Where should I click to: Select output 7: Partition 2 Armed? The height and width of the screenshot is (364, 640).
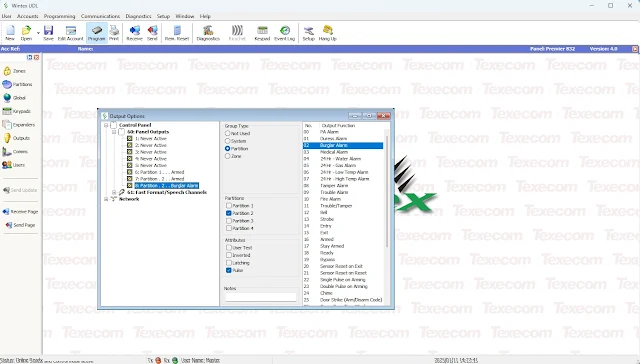(x=159, y=179)
